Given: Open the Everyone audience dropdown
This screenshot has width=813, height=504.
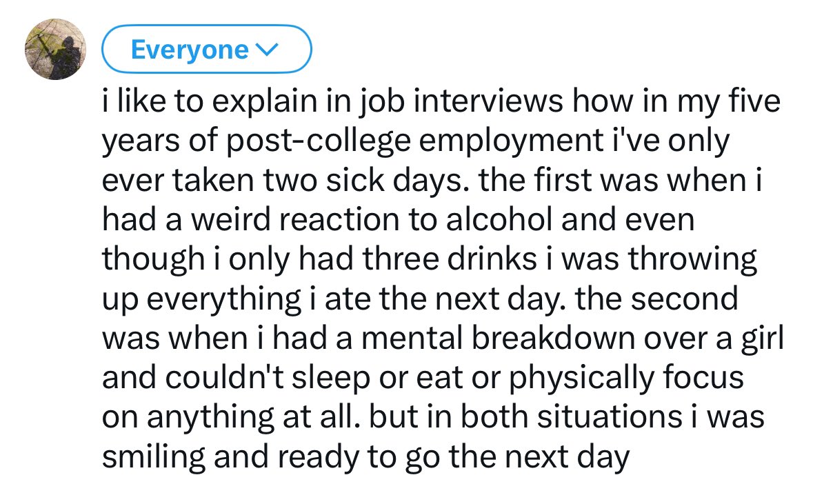Looking at the screenshot, I should [206, 50].
